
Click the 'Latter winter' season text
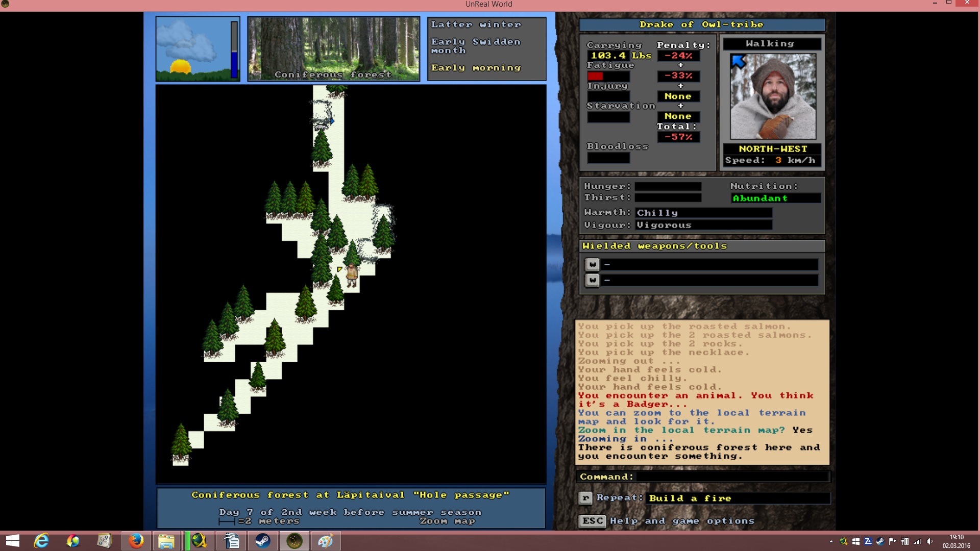[476, 24]
